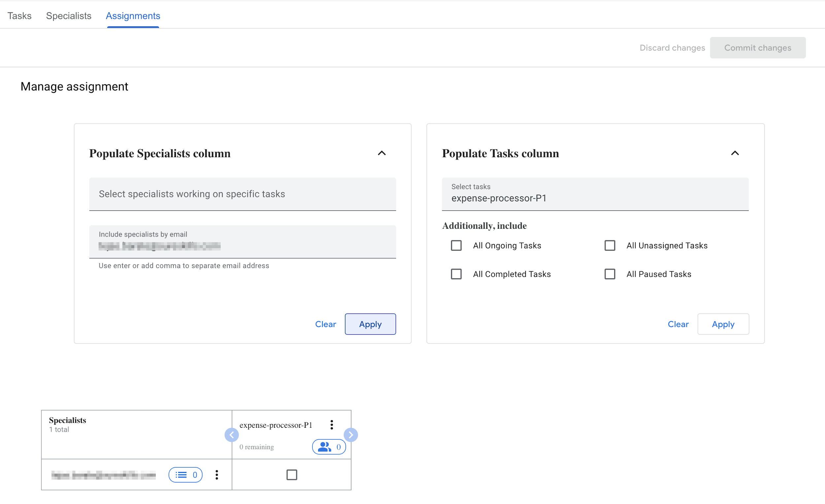Collapse the Populate Specialists column section

click(x=382, y=153)
